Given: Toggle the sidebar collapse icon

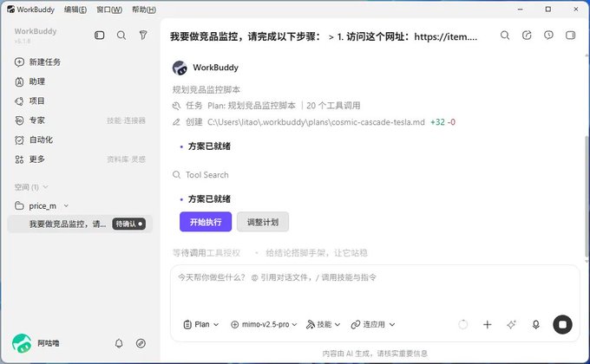Looking at the screenshot, I should click(x=99, y=36).
